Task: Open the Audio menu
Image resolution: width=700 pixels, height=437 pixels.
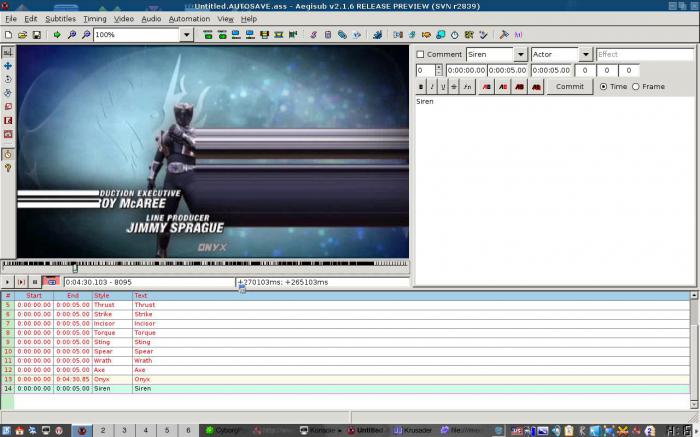Action: (151, 19)
